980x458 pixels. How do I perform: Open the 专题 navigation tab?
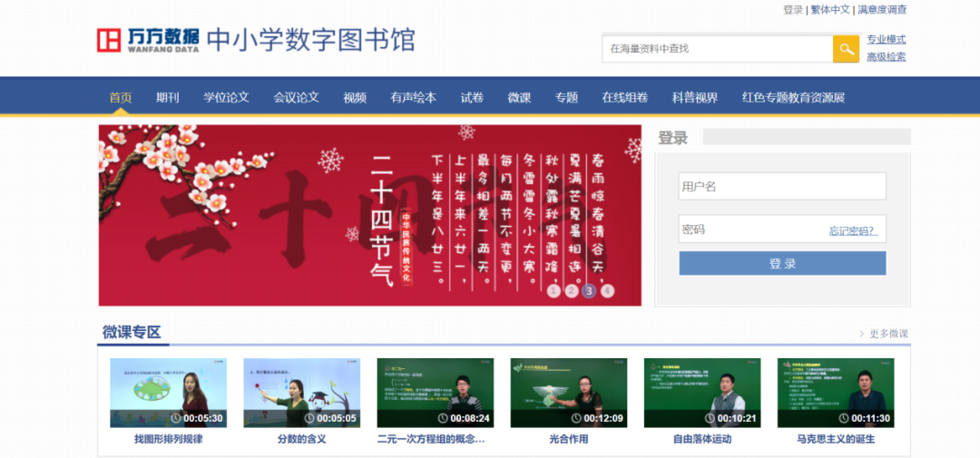coord(567,97)
